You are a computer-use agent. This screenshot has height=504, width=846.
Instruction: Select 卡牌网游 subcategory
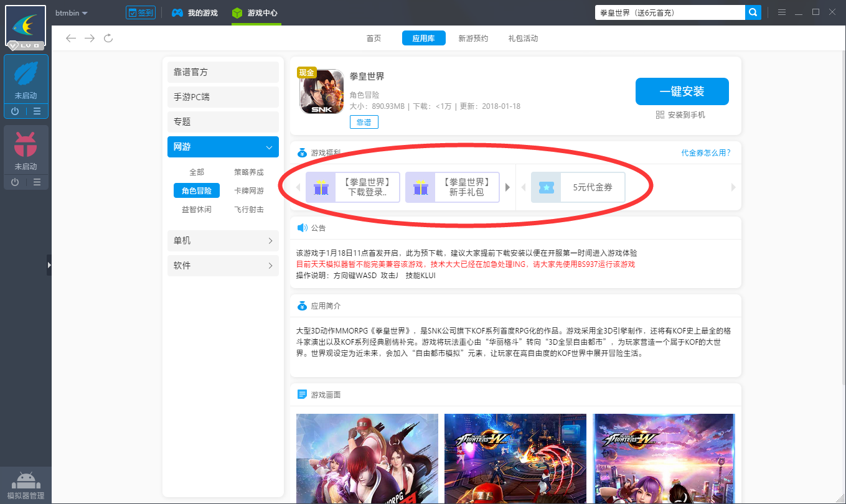[x=249, y=191]
